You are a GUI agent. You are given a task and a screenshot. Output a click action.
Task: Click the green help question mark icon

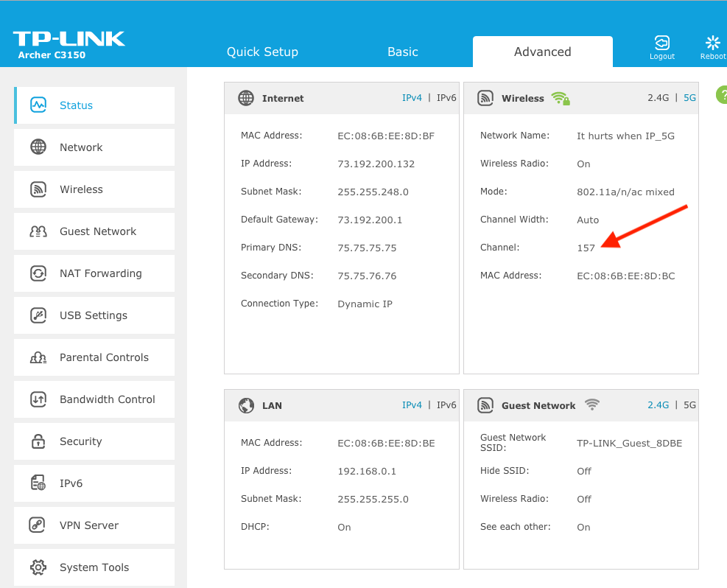click(721, 94)
